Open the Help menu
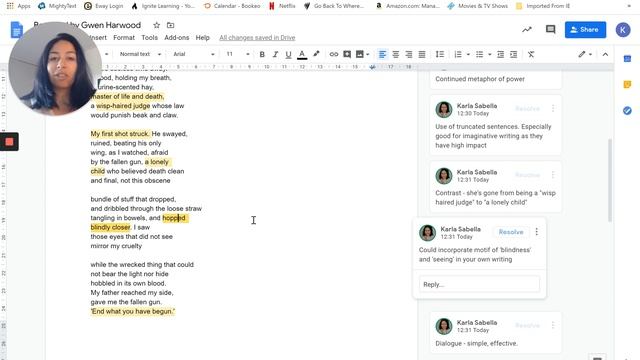 [x=202, y=38]
